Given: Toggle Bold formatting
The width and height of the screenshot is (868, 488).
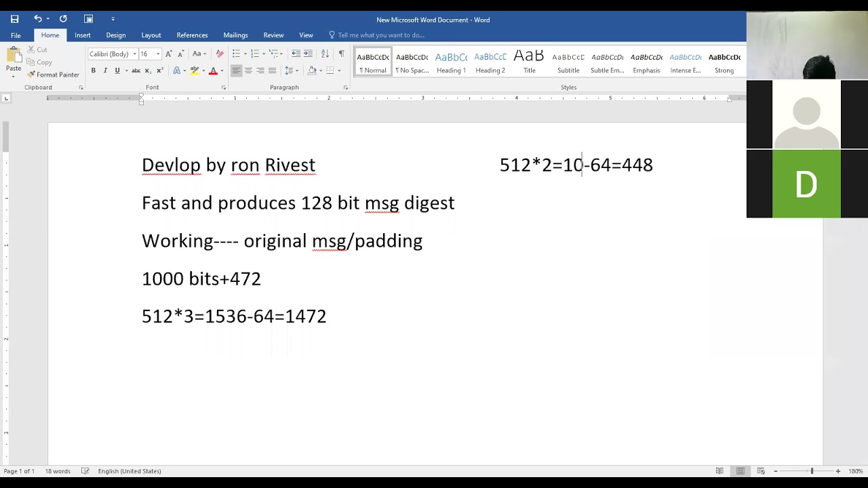Looking at the screenshot, I should click(x=94, y=70).
